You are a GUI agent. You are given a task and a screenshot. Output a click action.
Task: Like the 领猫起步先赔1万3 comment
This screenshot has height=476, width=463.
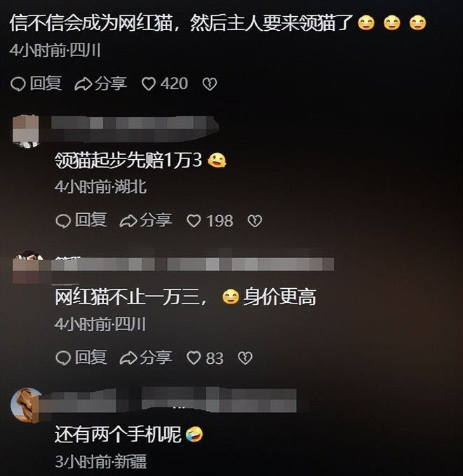click(x=210, y=221)
